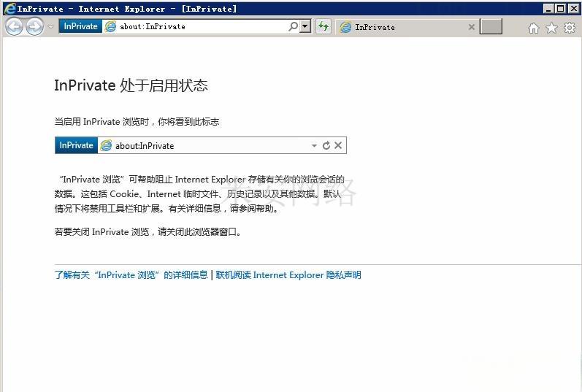Close the InPrivate tab
The height and width of the screenshot is (392, 582).
pyautogui.click(x=472, y=27)
